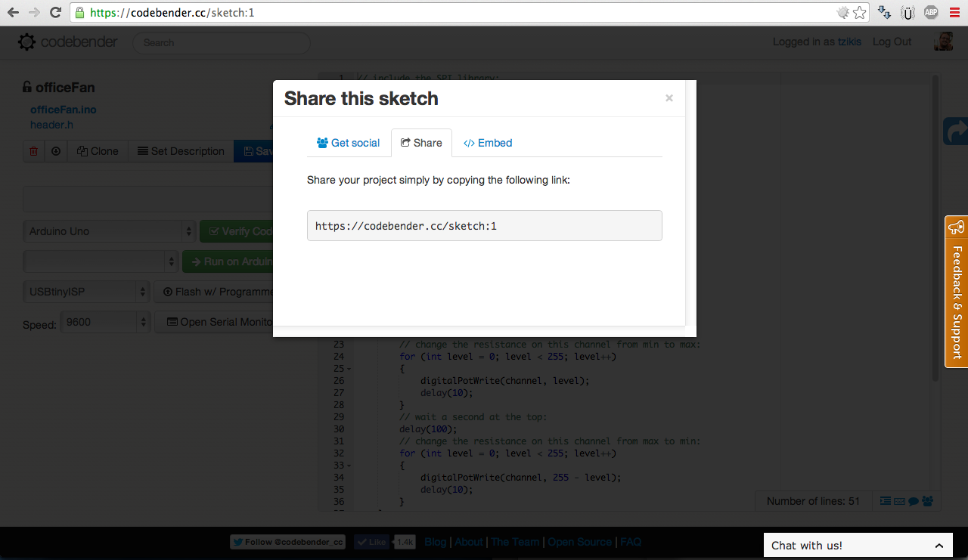Click the Log Out link
968x560 pixels.
892,42
